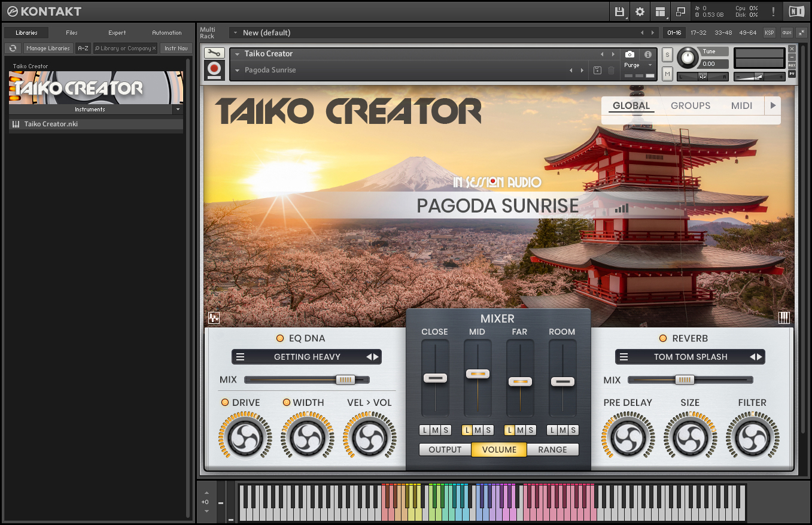Viewport: 812px width, 525px height.
Task: Expand more tabs arrow next to MIDI
Action: [773, 106]
